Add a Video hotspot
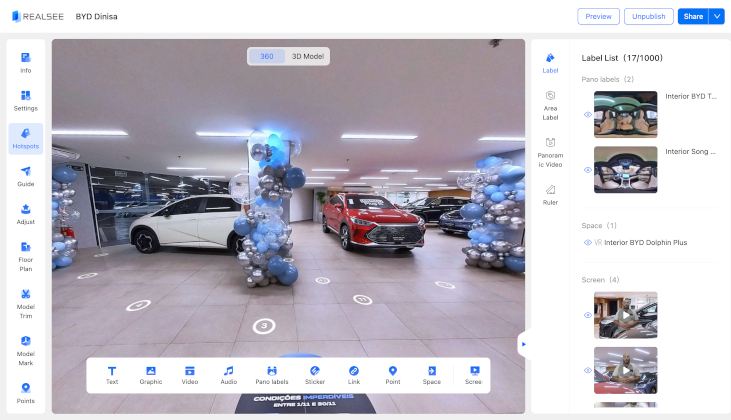The height and width of the screenshot is (420, 731). (x=190, y=375)
